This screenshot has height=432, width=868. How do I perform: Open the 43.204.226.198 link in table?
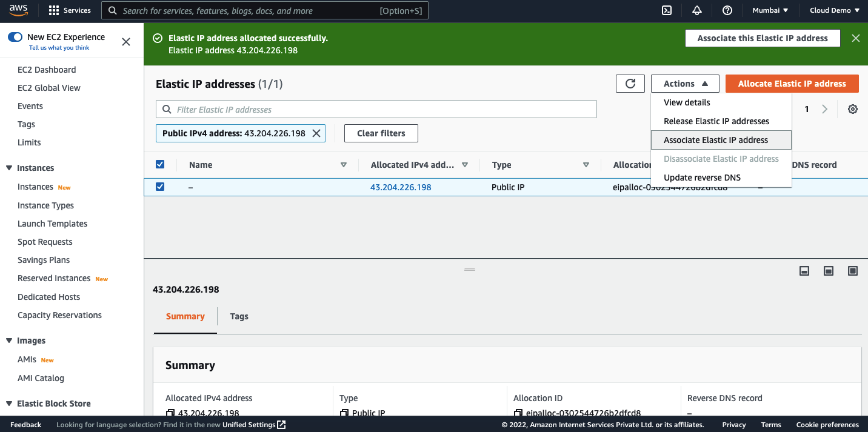click(x=401, y=187)
